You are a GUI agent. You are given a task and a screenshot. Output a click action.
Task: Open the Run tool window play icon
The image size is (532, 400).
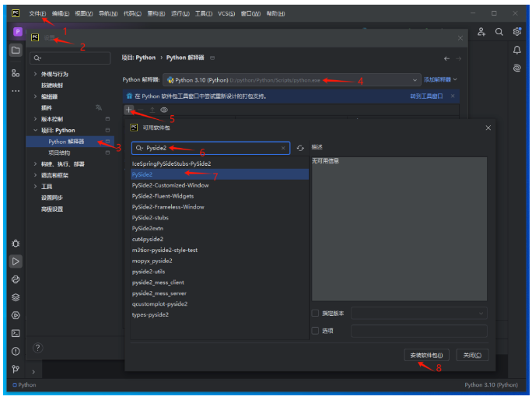(16, 261)
